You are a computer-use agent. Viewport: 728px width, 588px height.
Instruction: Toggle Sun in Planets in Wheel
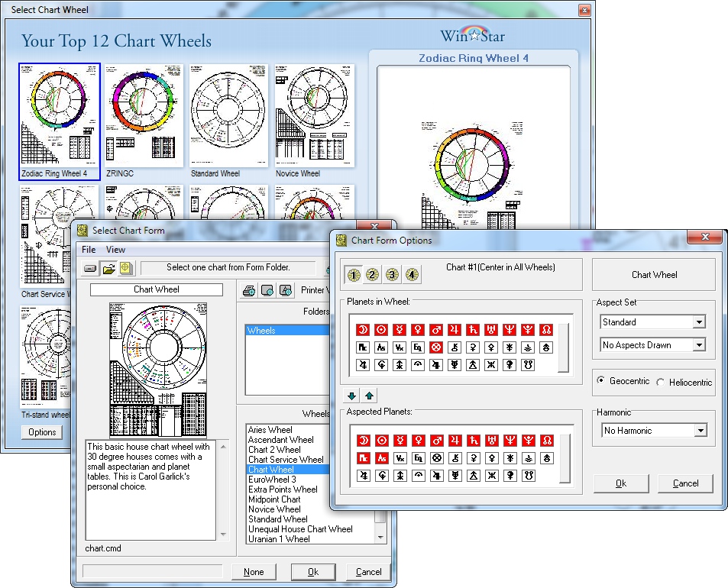point(381,329)
